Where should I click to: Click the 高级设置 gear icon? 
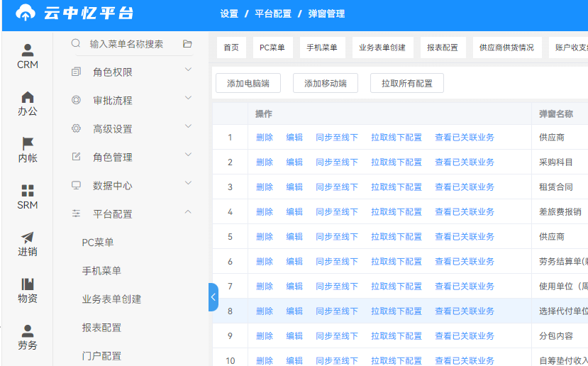tap(76, 128)
